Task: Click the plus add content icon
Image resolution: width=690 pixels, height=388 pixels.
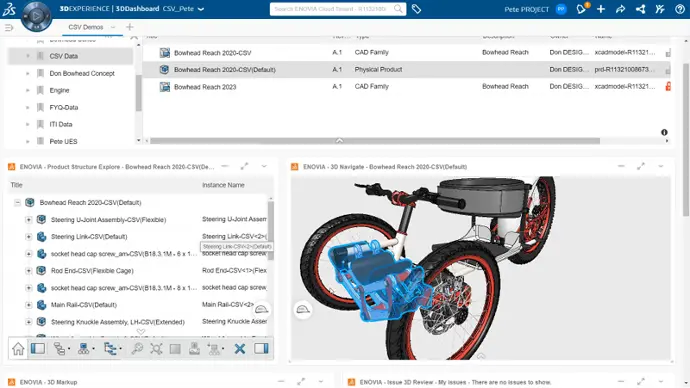Action: [601, 9]
